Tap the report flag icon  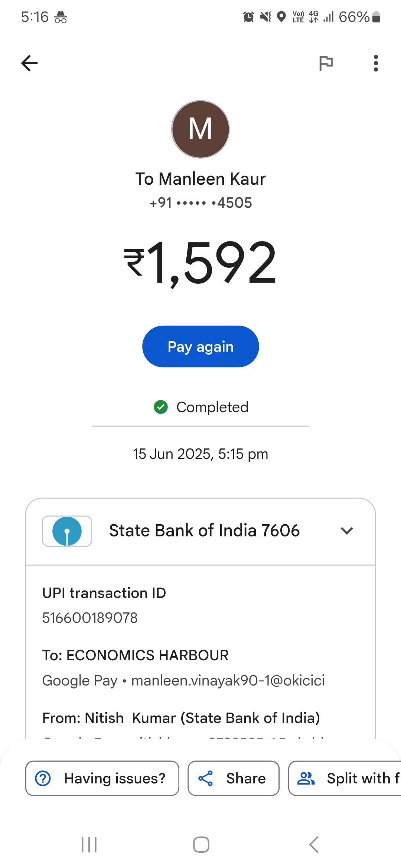(x=326, y=63)
